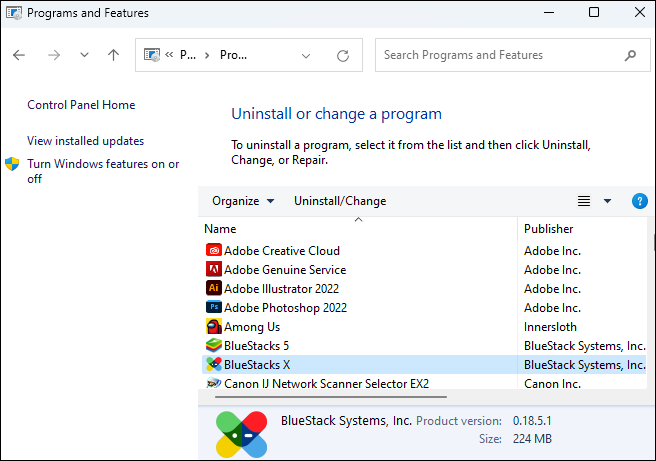
Task: Open Control Panel Home link
Action: point(81,105)
